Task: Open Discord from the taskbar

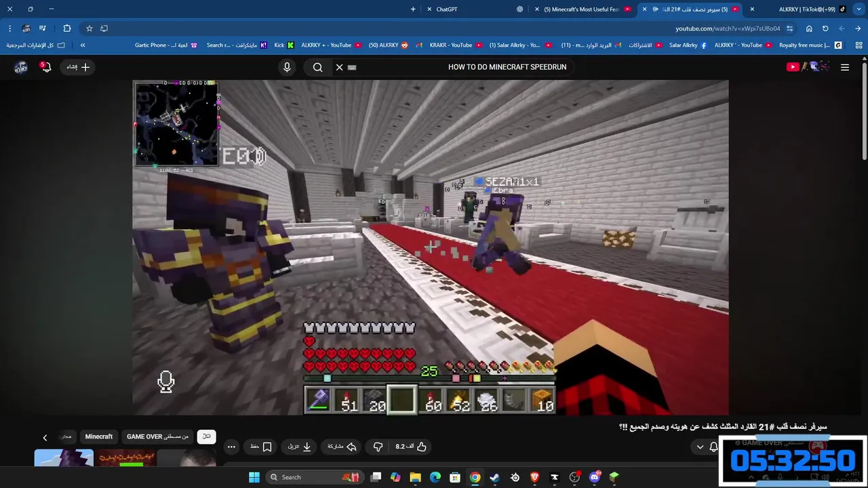Action: pos(595,477)
